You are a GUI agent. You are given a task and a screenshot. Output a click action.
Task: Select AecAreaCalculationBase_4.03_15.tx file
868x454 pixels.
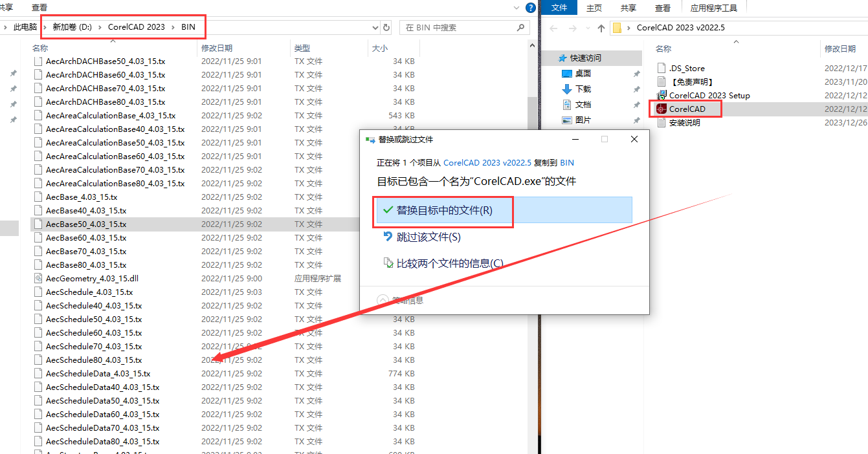point(111,115)
